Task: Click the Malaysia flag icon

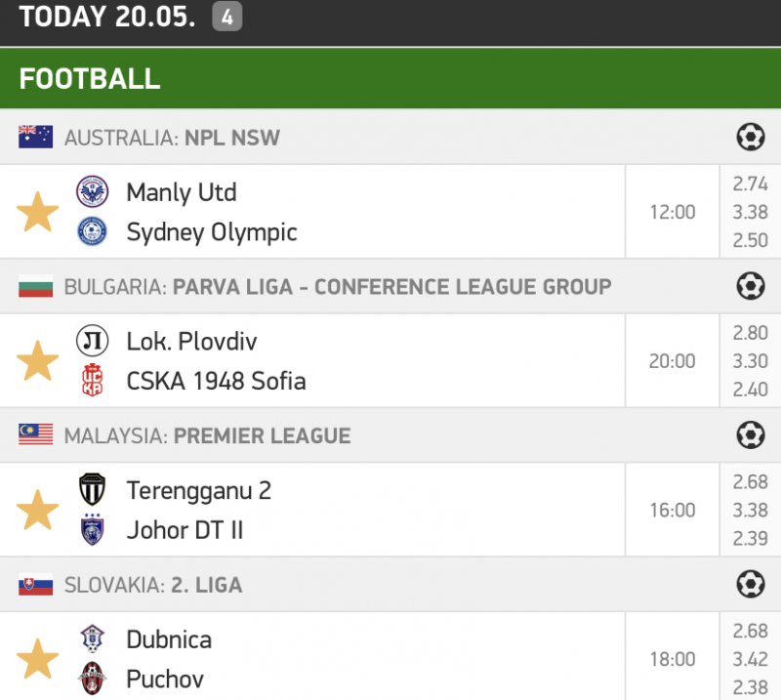Action: tap(35, 435)
